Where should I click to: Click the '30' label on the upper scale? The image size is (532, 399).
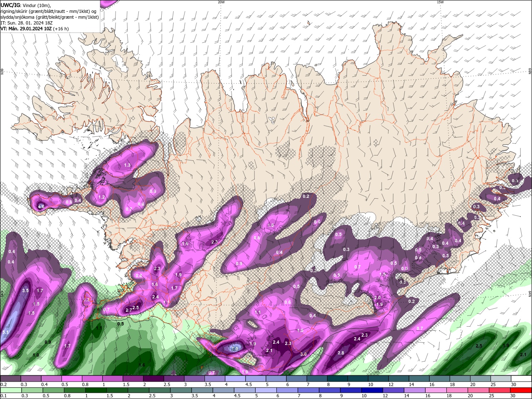click(513, 384)
